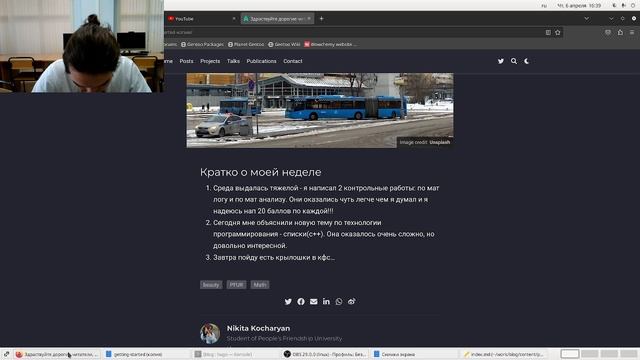Open the Pocket save icon in toolbar

(x=608, y=32)
